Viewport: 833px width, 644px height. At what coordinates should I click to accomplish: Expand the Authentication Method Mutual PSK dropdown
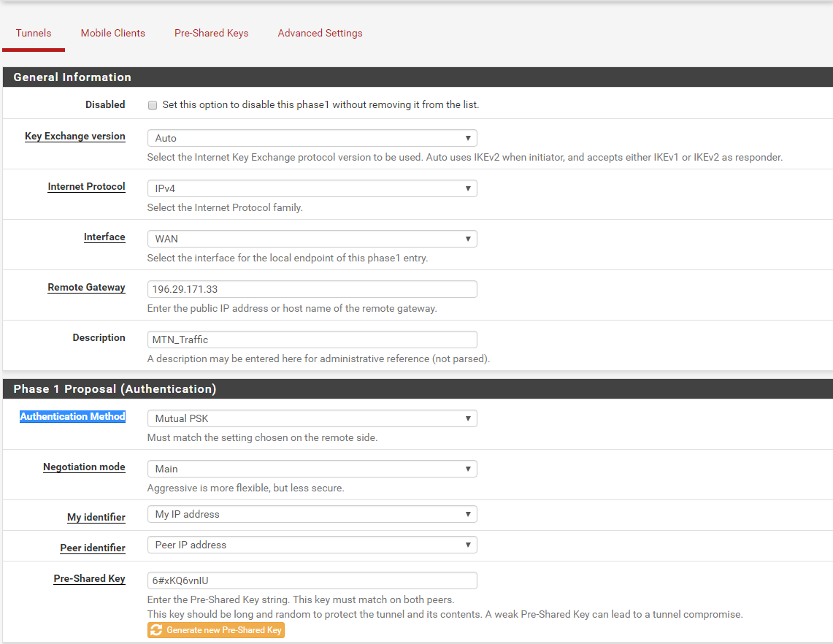tap(312, 418)
